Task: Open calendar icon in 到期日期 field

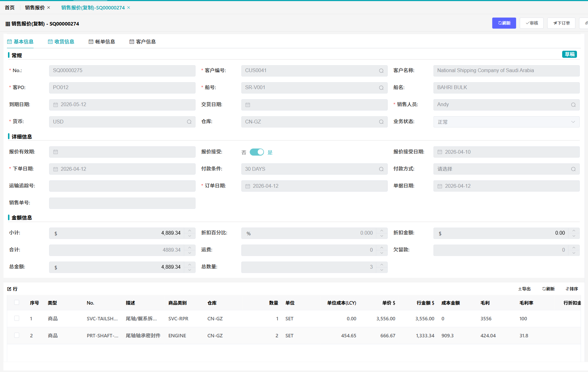Action: pyautogui.click(x=56, y=105)
